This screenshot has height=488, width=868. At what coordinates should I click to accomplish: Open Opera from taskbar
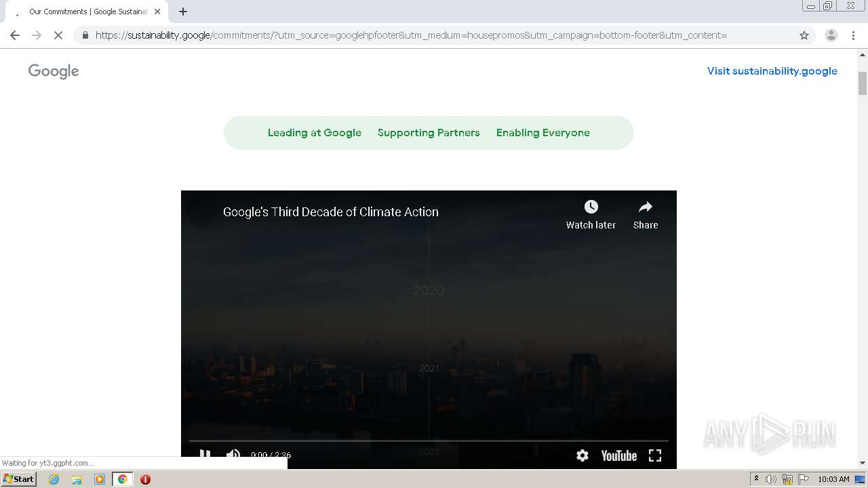[145, 479]
